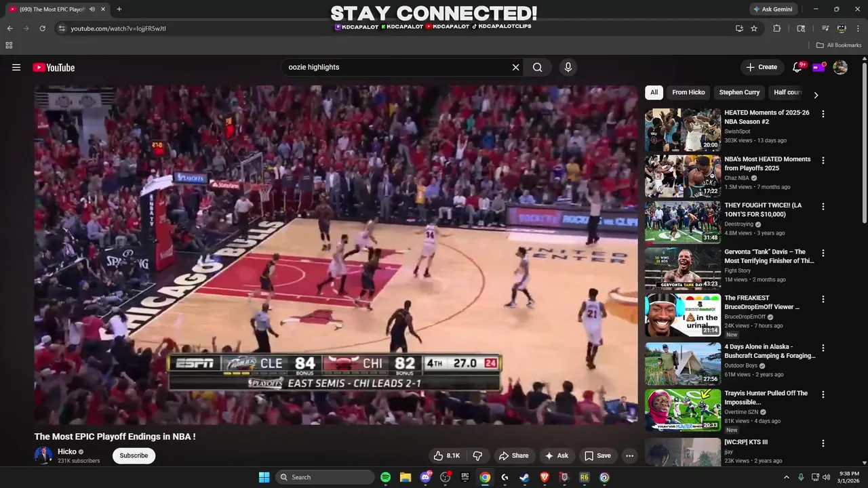Open options for The FREAKIEST BruceDropEmOff video
Viewport: 868px width, 488px height.
pyautogui.click(x=823, y=299)
